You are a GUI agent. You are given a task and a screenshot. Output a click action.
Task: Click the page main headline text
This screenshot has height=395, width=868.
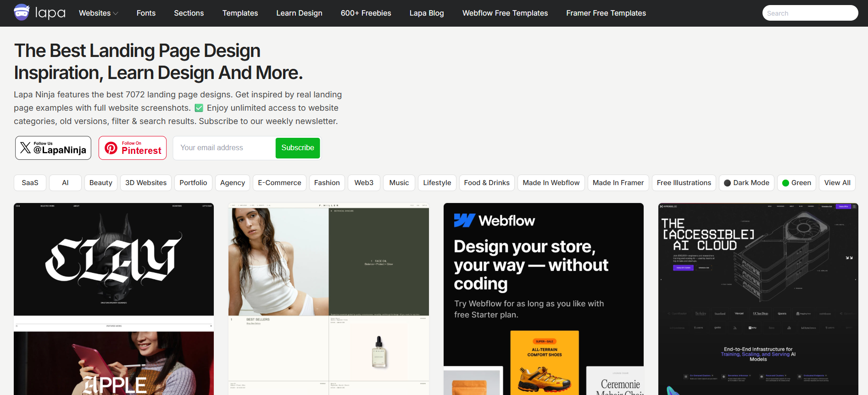click(x=158, y=62)
